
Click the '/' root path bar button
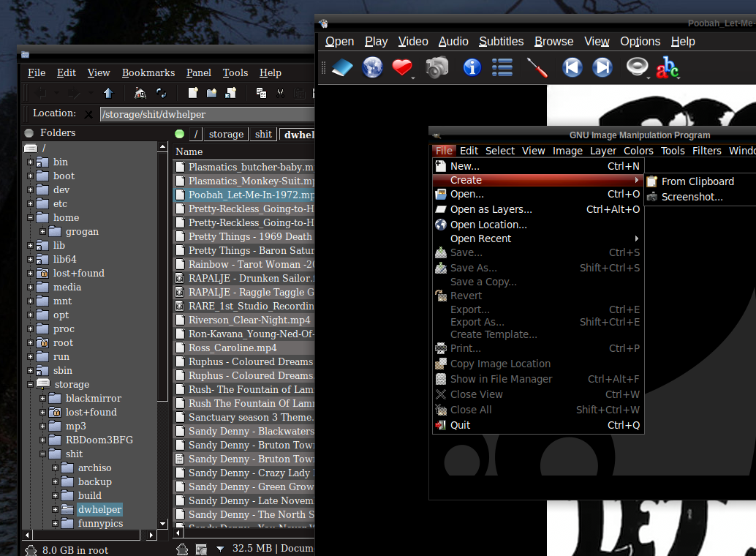tap(196, 134)
